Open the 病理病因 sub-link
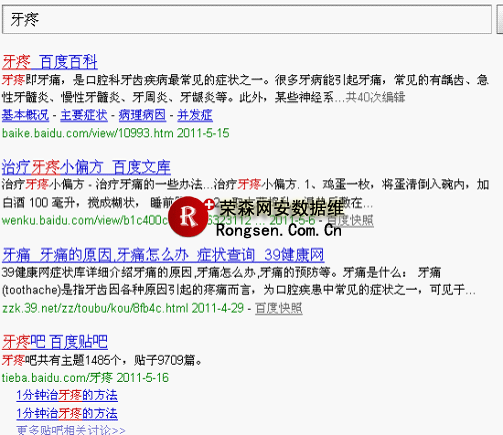The image size is (503, 435). pos(142,115)
